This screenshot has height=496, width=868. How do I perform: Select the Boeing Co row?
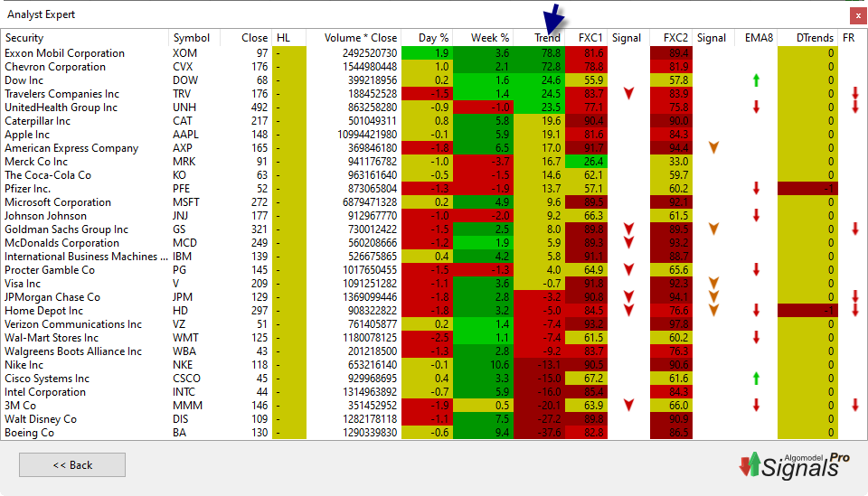(434, 433)
